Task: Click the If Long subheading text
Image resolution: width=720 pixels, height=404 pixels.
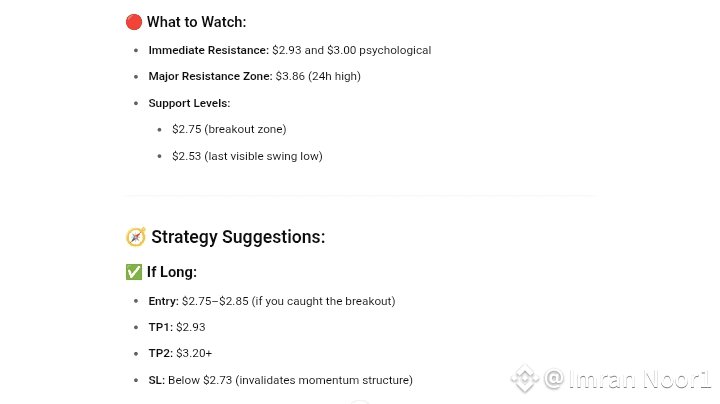Action: pos(172,272)
